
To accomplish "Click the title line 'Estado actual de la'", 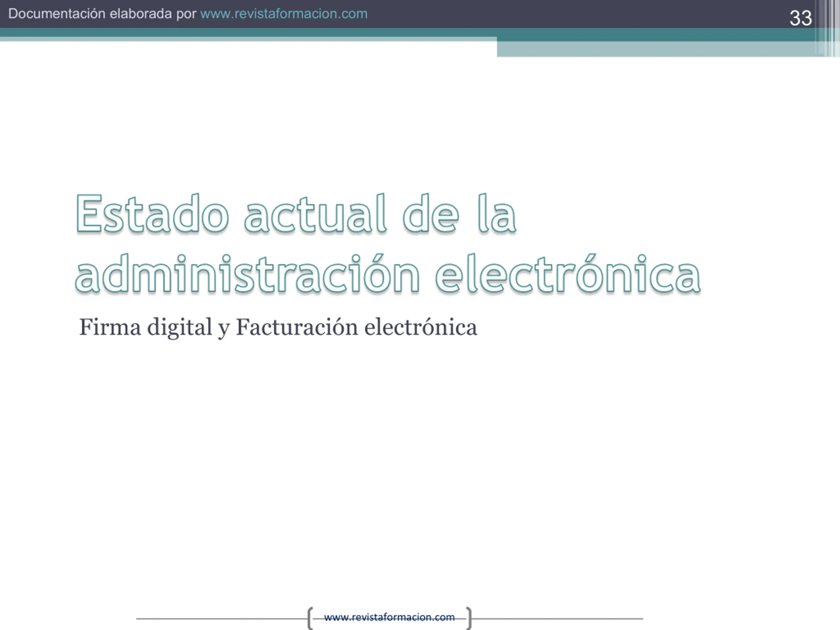I will [x=296, y=213].
